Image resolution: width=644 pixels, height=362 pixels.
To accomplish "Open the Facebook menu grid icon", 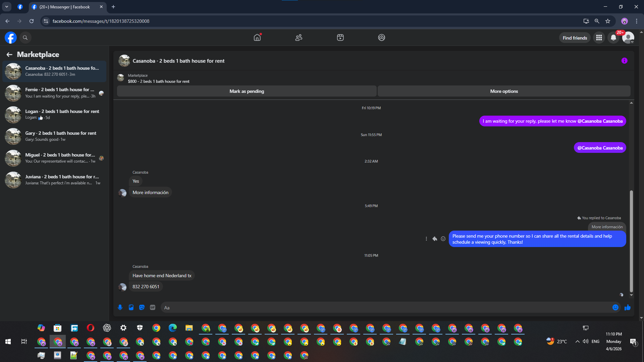I will [599, 38].
